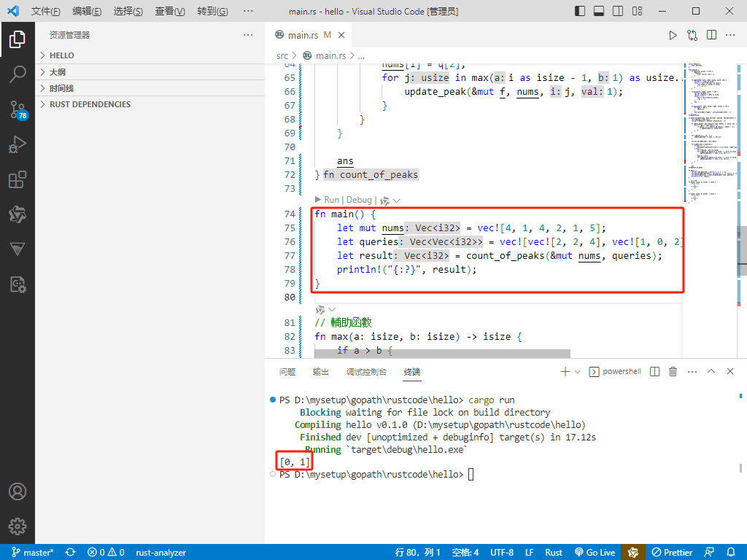Split the terminal pane
This screenshot has width=747, height=560.
654,371
